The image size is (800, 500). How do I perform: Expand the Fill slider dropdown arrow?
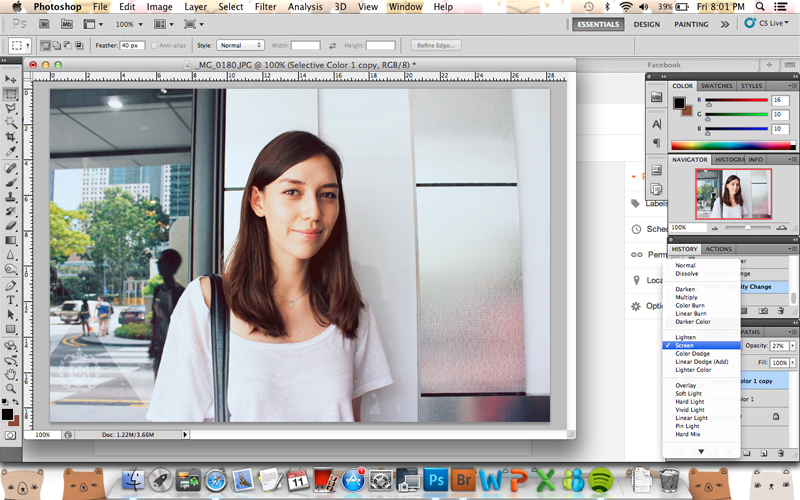pyautogui.click(x=792, y=362)
